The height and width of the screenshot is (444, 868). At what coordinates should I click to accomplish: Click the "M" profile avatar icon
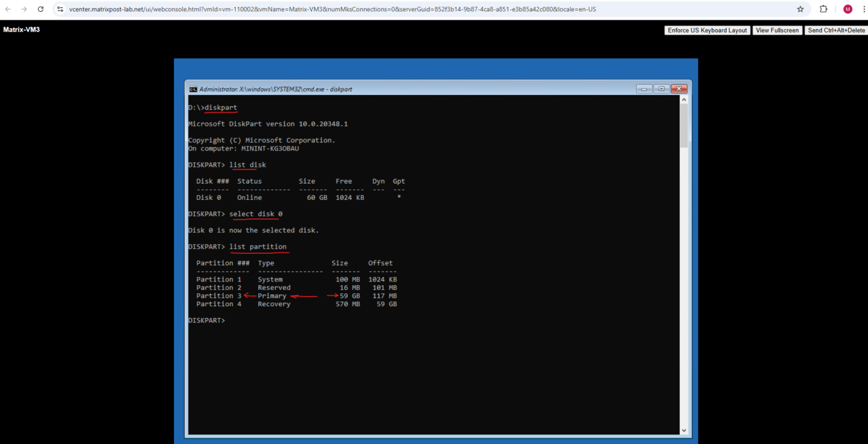click(848, 9)
